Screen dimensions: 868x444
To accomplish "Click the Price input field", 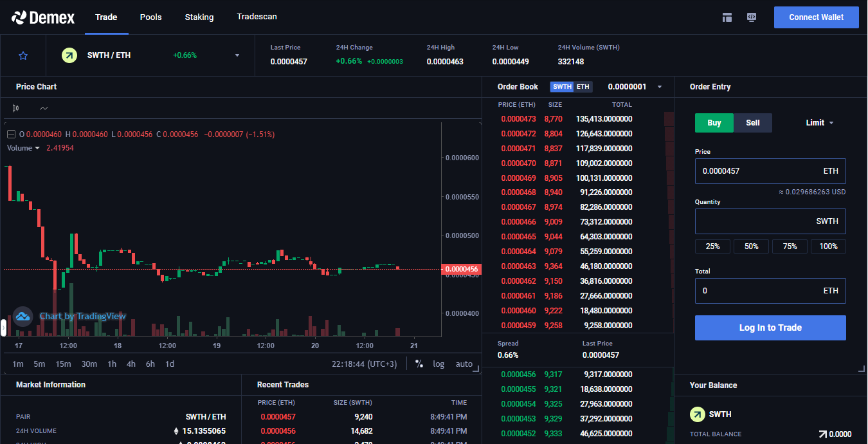I will point(770,171).
